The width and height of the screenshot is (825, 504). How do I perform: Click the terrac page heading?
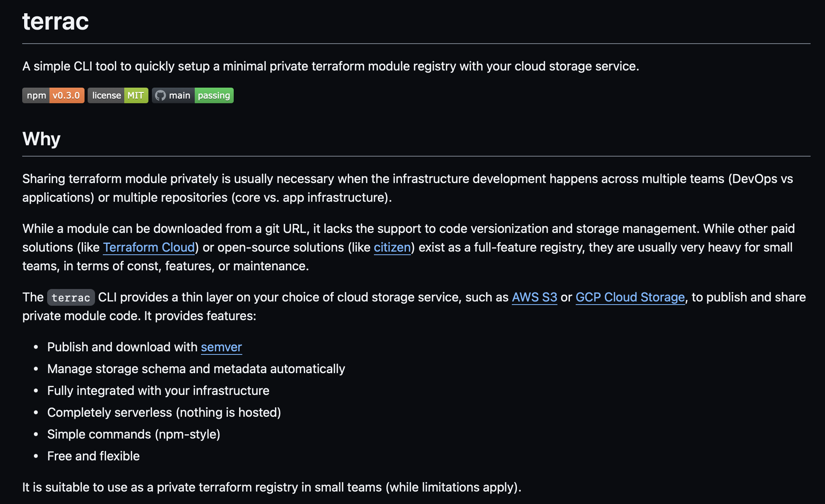(x=56, y=21)
